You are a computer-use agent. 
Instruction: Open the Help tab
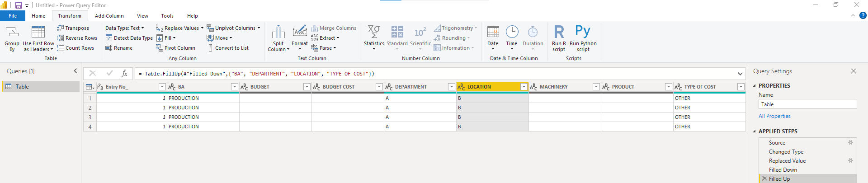coord(193,16)
